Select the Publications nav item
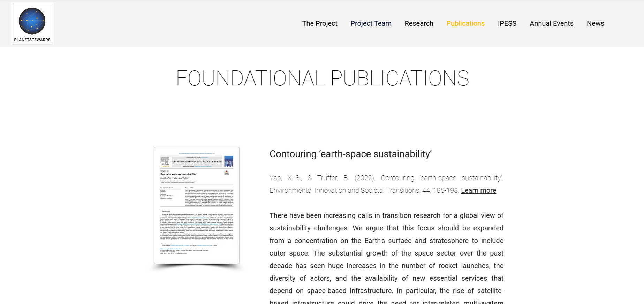 coord(465,23)
